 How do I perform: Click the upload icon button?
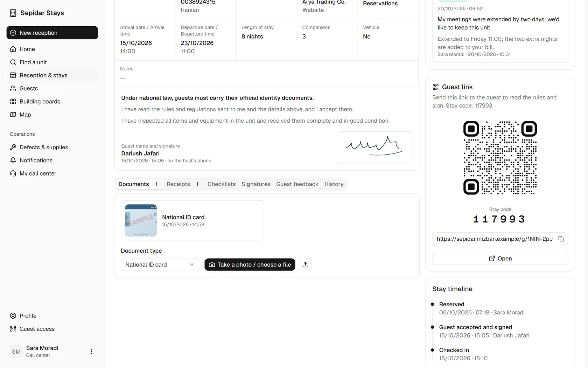[305, 265]
